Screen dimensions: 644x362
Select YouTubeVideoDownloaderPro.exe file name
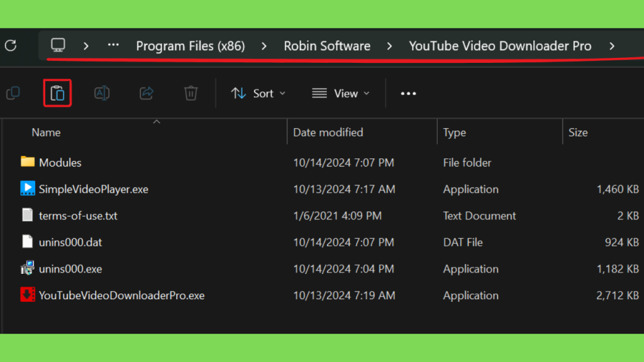pyautogui.click(x=121, y=295)
